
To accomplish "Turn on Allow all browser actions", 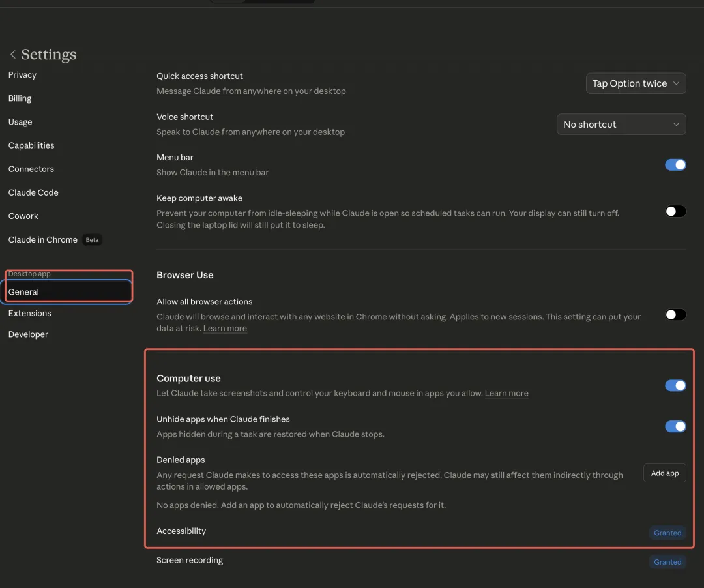I will [x=675, y=315].
